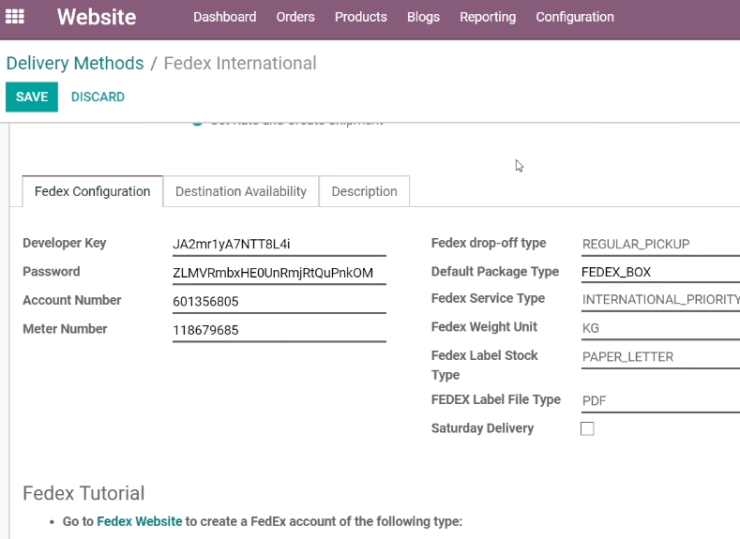
Task: Go back to Delivery Methods breadcrumb
Action: (x=75, y=63)
